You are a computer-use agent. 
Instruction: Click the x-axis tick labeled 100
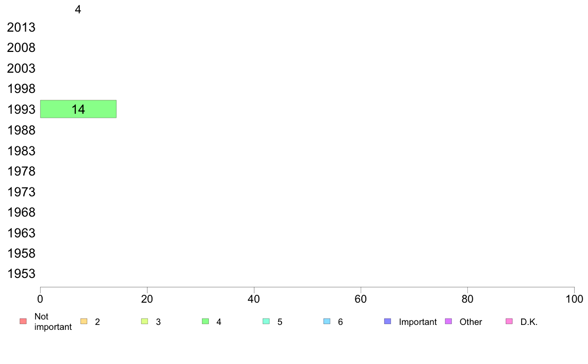(x=574, y=299)
